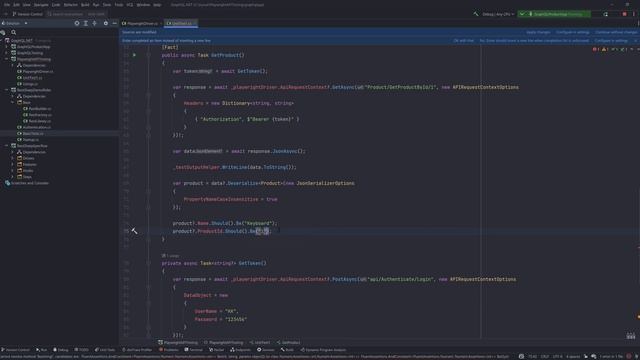Open the Unit Tests tool window

pos(105,350)
